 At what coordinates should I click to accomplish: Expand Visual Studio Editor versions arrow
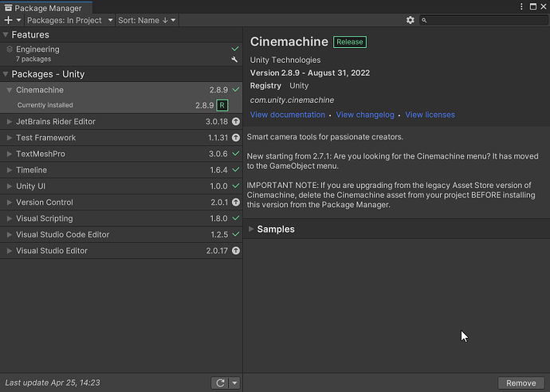tap(10, 251)
